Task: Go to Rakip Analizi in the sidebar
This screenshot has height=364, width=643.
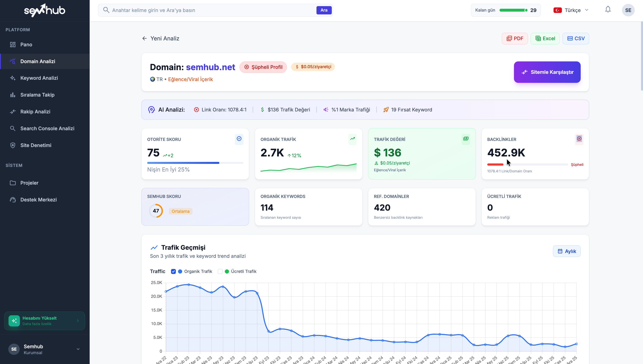Action: 35,112
